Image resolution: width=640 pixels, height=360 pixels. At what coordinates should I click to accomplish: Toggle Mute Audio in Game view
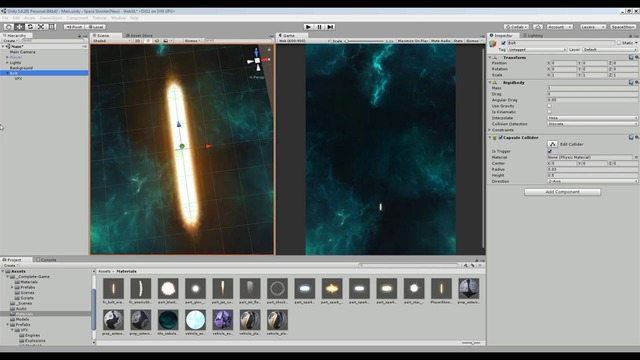click(x=440, y=41)
